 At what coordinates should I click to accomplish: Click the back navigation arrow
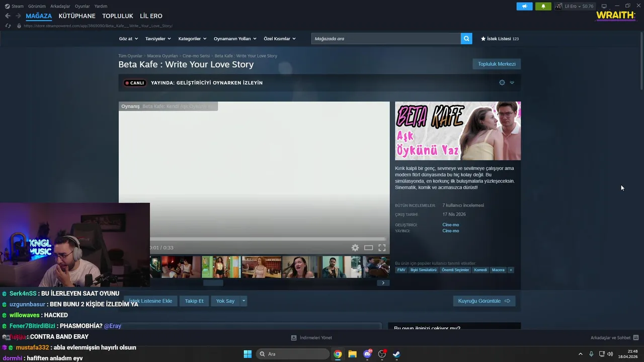point(8,16)
